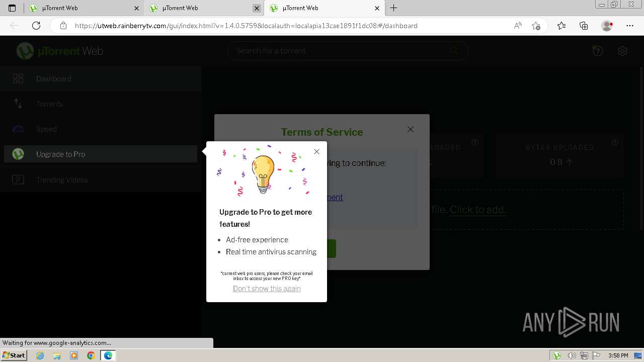Viewport: 644px width, 362px height.
Task: Switch to the second µTorrent Web tab
Action: 204,8
